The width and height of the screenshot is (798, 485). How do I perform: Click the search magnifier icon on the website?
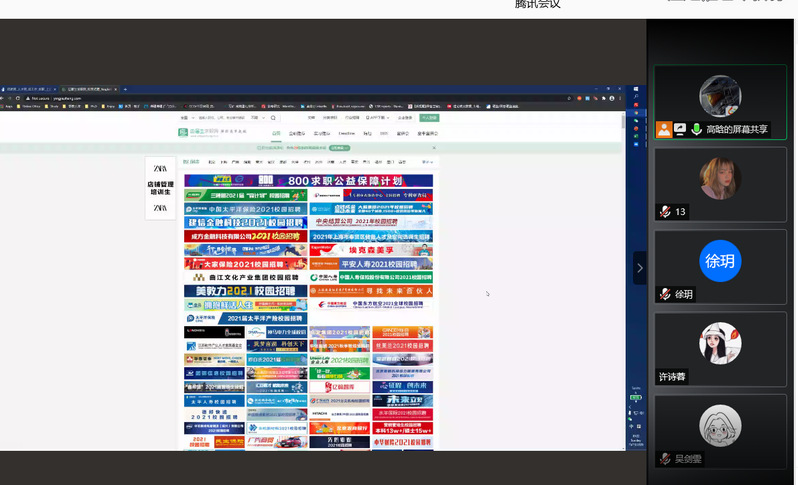pyautogui.click(x=273, y=118)
